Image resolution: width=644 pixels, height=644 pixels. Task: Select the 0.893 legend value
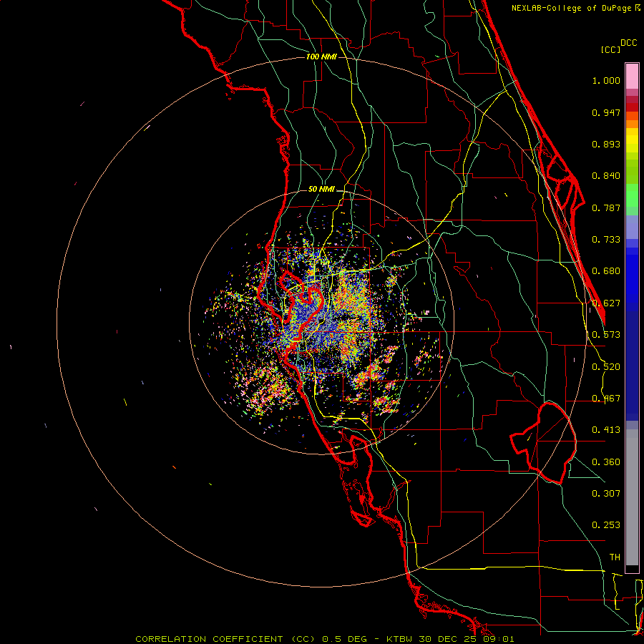pos(606,144)
